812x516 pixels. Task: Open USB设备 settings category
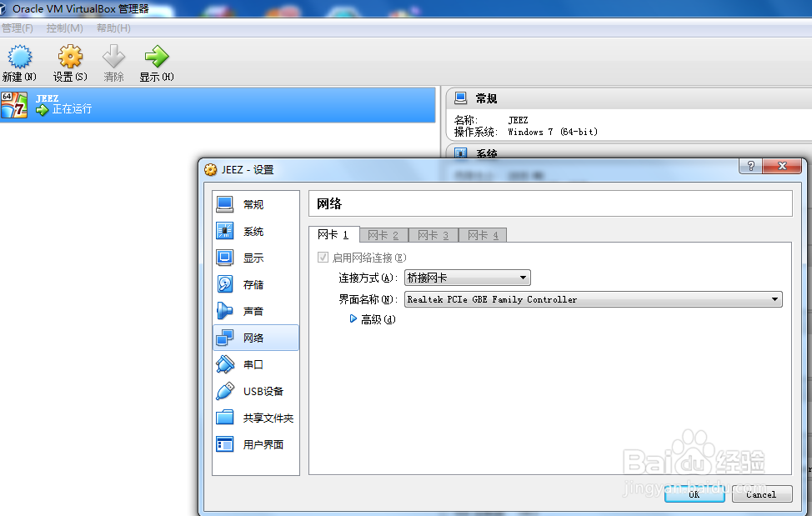pyautogui.click(x=256, y=391)
